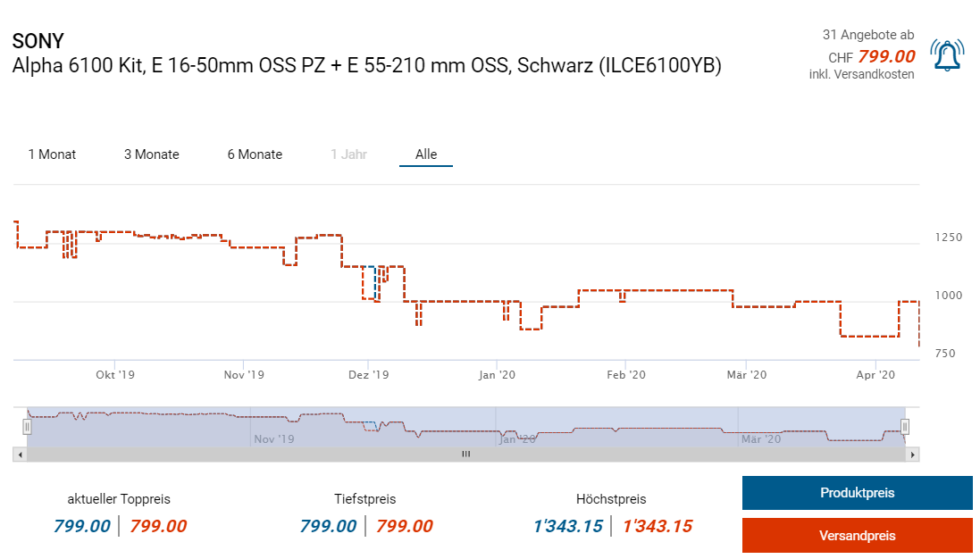Click the SONY brand heading
This screenshot has height=559, width=980.
coord(38,41)
